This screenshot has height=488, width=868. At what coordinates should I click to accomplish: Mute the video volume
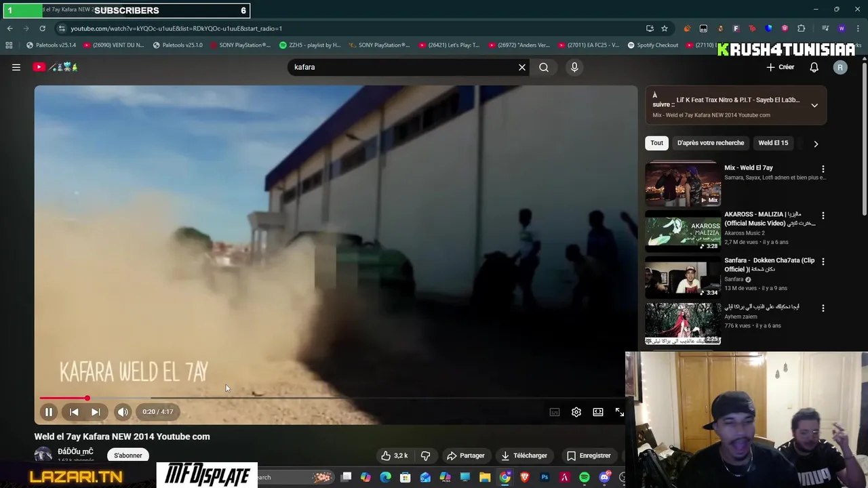(123, 411)
